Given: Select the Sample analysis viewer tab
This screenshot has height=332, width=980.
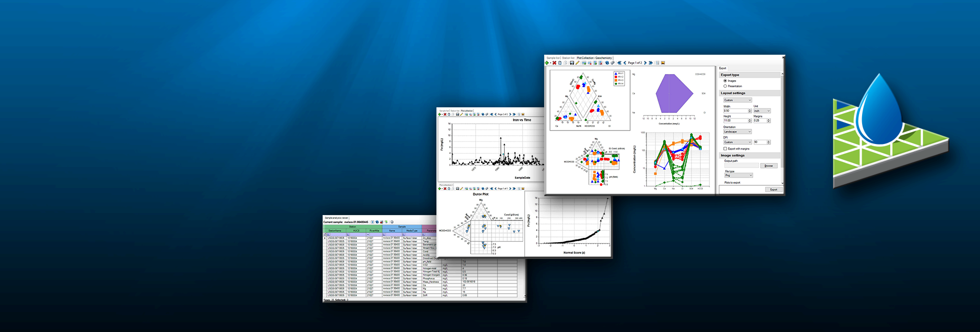Looking at the screenshot, I should coord(336,218).
